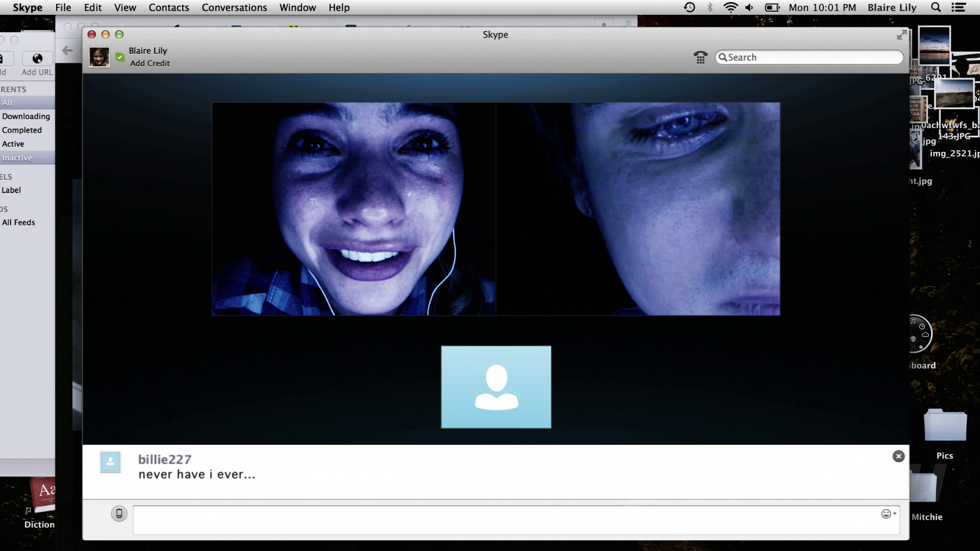This screenshot has height=551, width=980.
Task: Open the File menu
Action: coord(63,8)
